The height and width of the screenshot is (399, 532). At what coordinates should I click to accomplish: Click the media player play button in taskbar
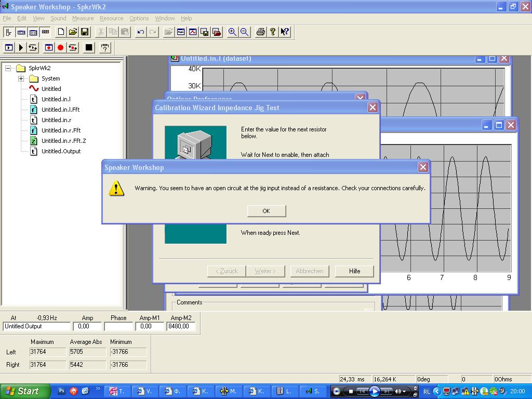pyautogui.click(x=374, y=392)
